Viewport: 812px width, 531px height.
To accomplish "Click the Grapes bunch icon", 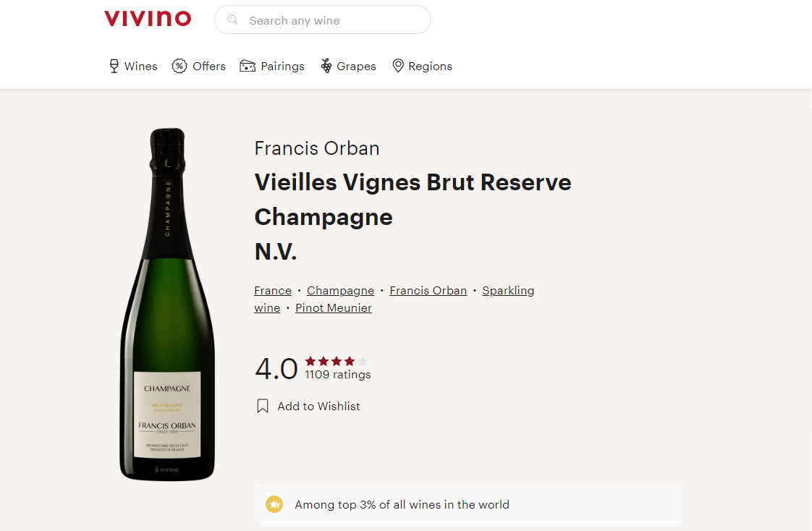I will [326, 67].
